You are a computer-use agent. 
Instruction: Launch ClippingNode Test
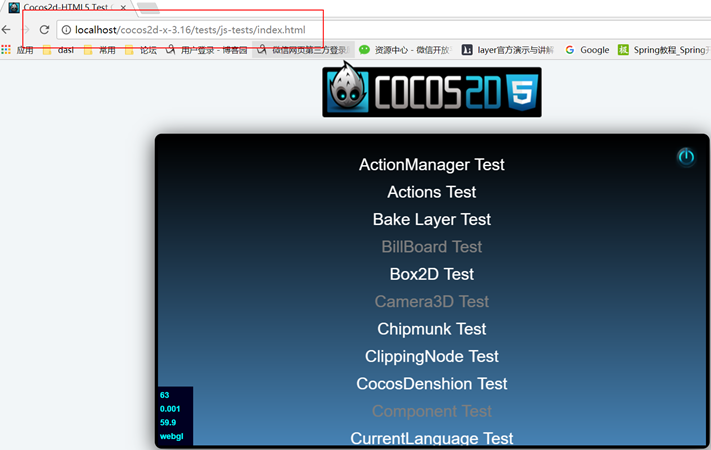tap(432, 357)
